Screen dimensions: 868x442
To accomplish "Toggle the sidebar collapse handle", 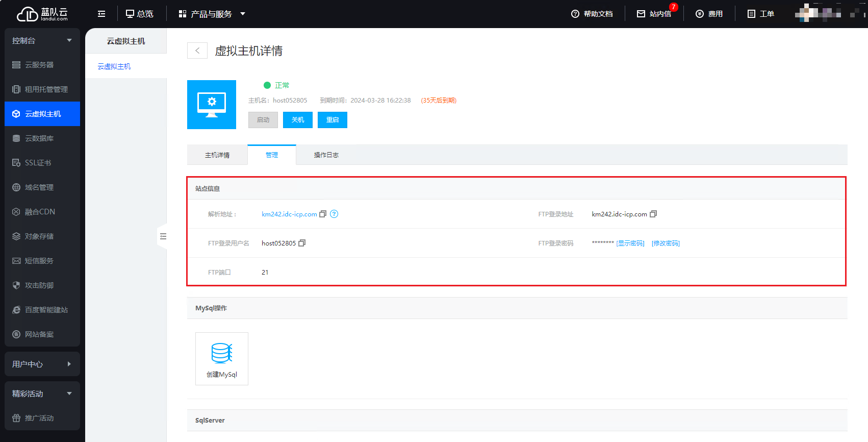I will pyautogui.click(x=163, y=236).
